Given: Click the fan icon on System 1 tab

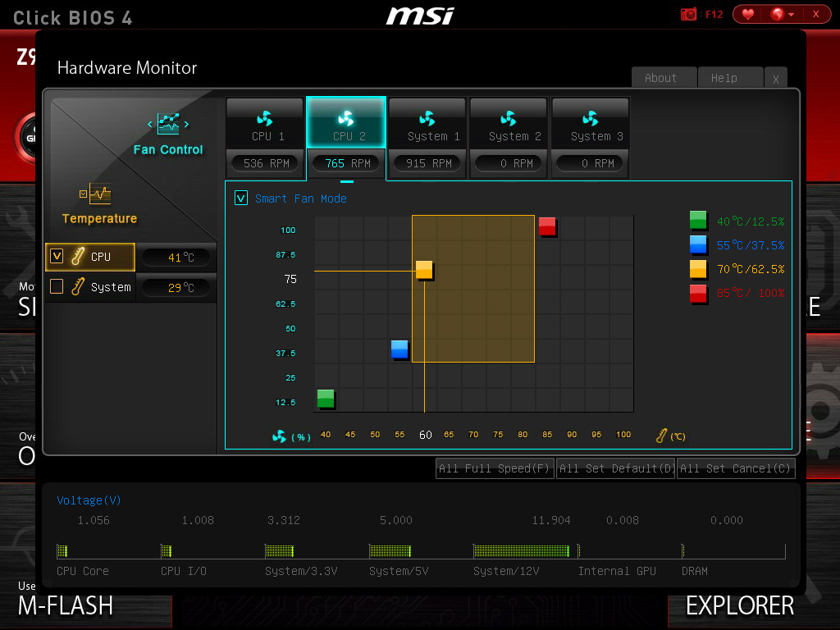Looking at the screenshot, I should click(427, 118).
